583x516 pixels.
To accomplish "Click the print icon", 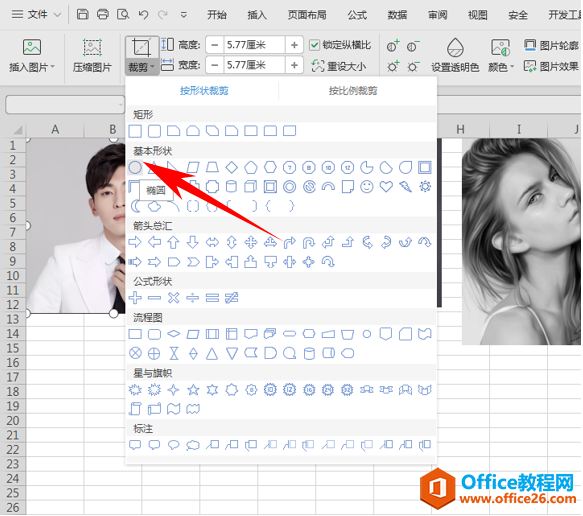I will 103,14.
